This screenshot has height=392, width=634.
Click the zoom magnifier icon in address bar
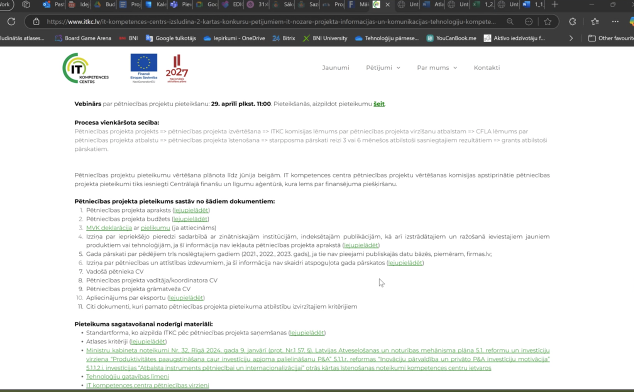coord(510,21)
